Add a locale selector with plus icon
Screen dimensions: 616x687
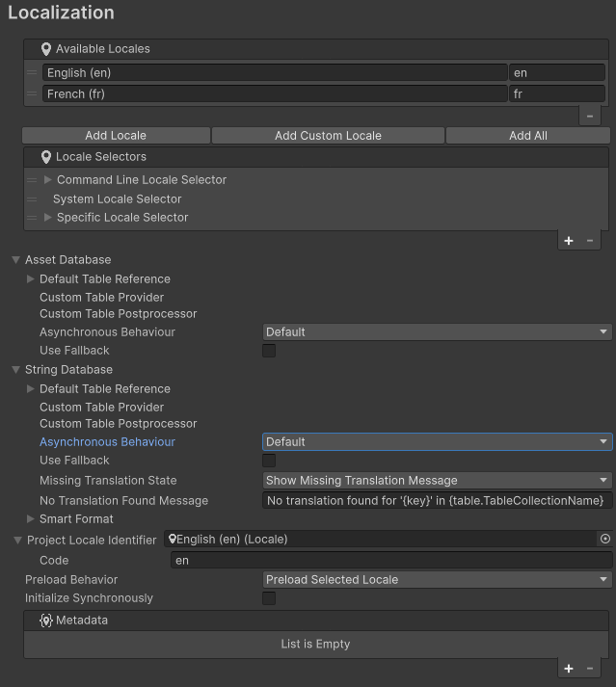(x=569, y=241)
